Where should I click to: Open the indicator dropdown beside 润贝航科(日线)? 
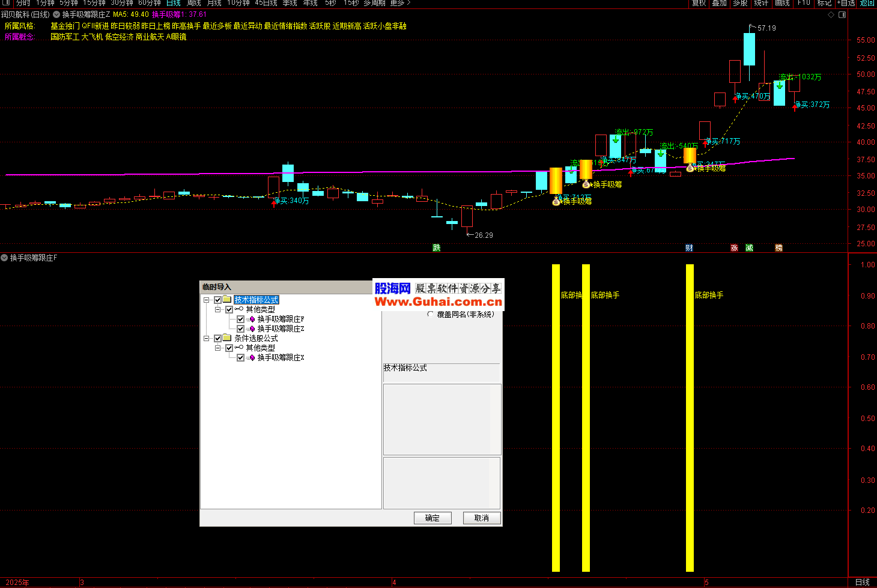click(x=56, y=14)
